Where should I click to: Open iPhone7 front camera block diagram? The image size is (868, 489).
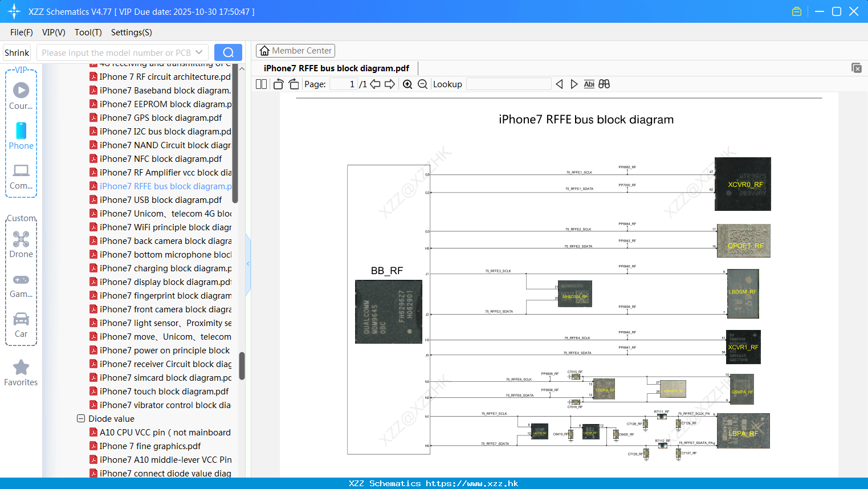click(160, 309)
